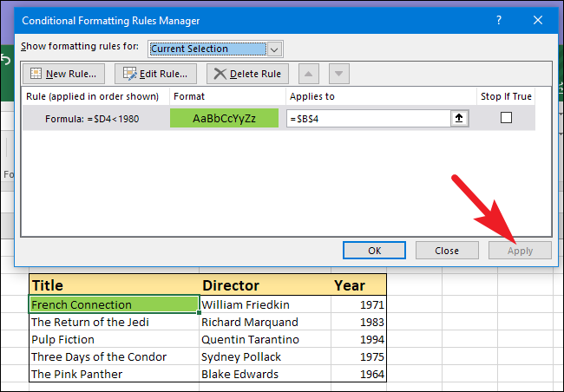Select the William Friedkin cell
564x392 pixels.
coord(266,304)
